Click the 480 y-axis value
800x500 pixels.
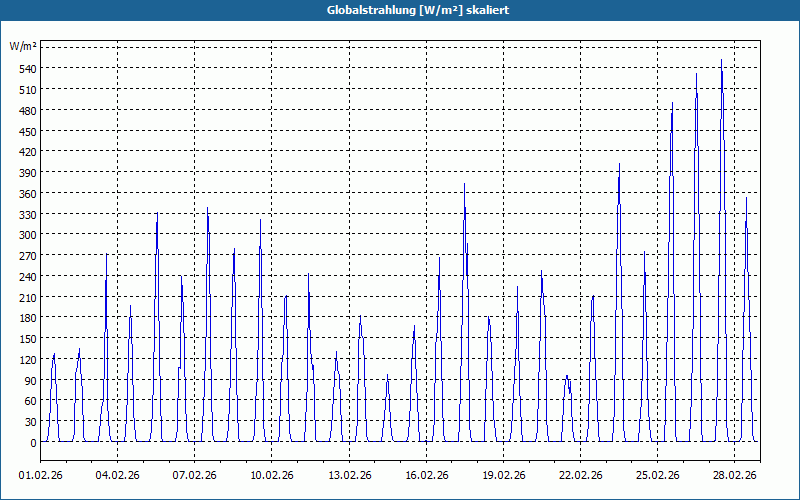[28, 110]
